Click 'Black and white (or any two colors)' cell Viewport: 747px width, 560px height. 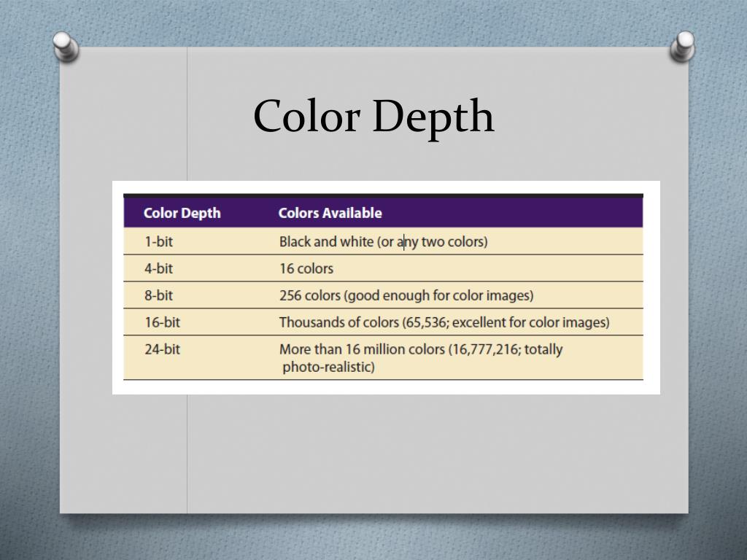[x=384, y=242]
